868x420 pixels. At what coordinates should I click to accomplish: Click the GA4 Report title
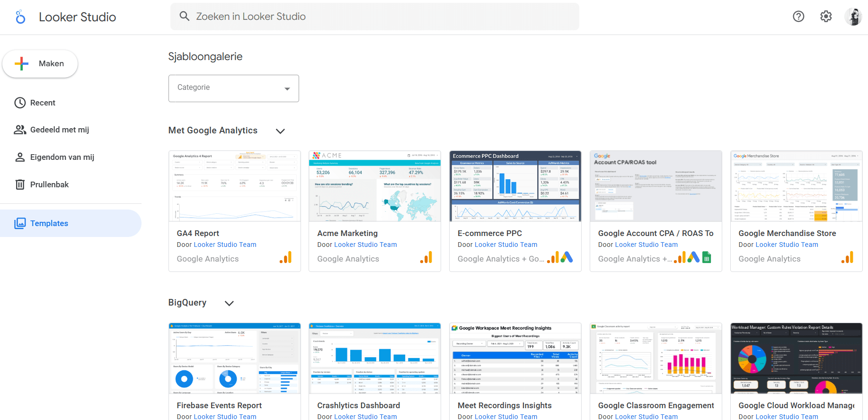pos(198,233)
